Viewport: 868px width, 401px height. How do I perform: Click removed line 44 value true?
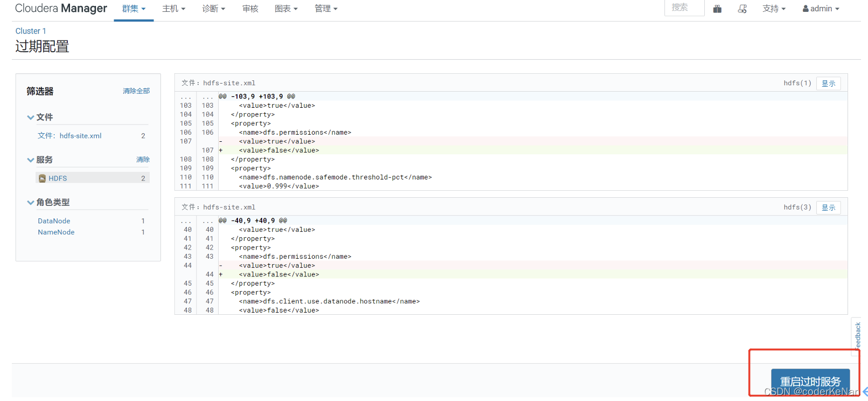click(x=277, y=266)
